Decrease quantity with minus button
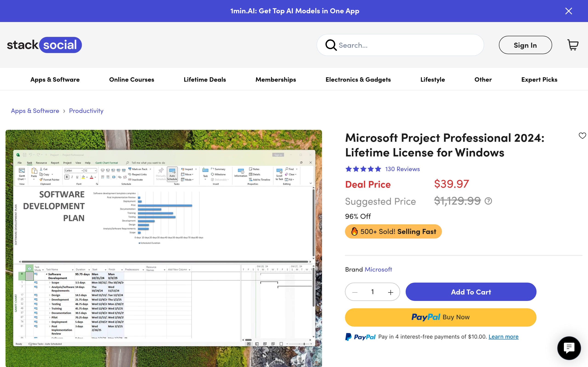 [355, 292]
